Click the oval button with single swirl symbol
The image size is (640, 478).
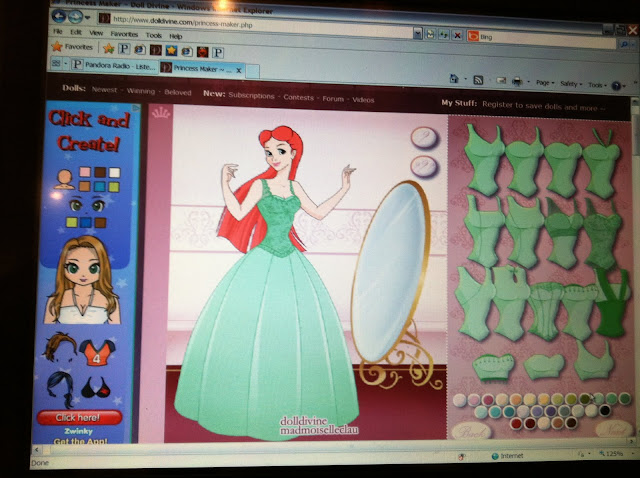point(424,137)
